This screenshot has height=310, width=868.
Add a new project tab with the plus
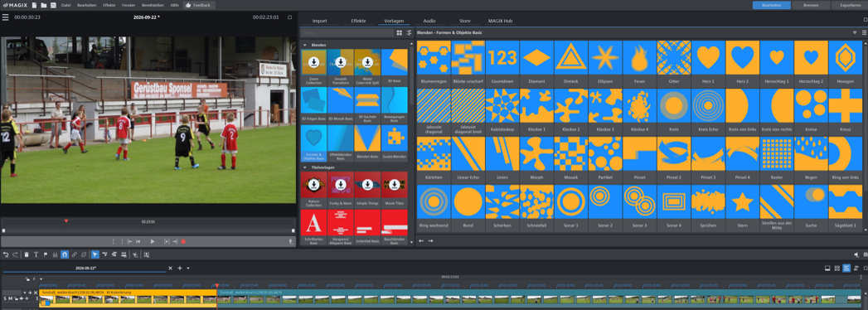click(x=179, y=268)
